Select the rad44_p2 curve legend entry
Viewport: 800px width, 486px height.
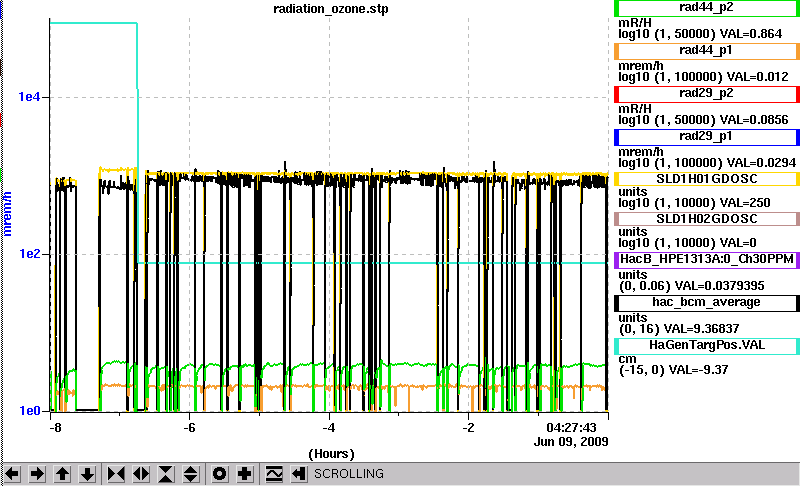(707, 8)
